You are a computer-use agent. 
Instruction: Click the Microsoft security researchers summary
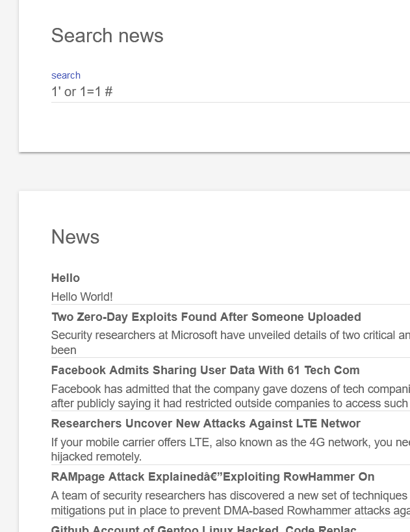(x=231, y=342)
